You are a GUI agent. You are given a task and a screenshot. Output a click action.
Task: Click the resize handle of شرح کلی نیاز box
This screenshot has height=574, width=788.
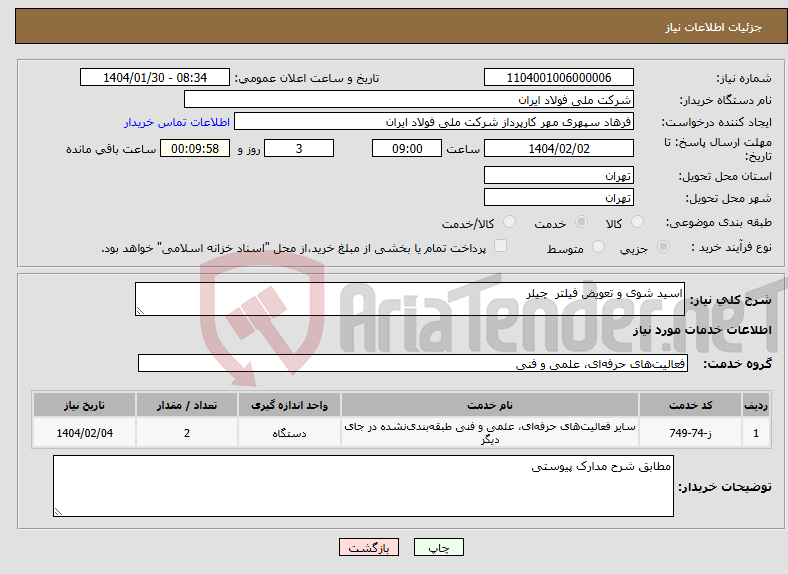click(141, 311)
